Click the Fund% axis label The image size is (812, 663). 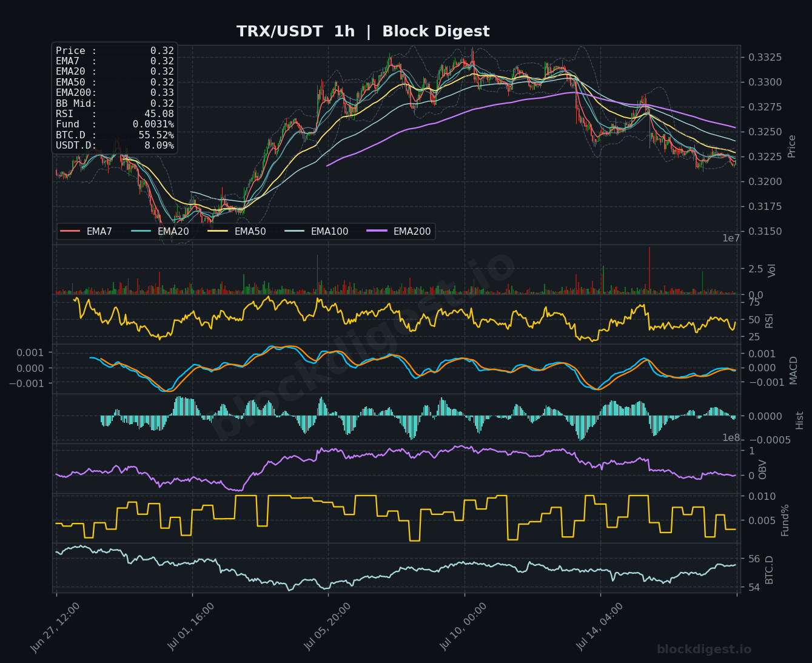point(785,520)
